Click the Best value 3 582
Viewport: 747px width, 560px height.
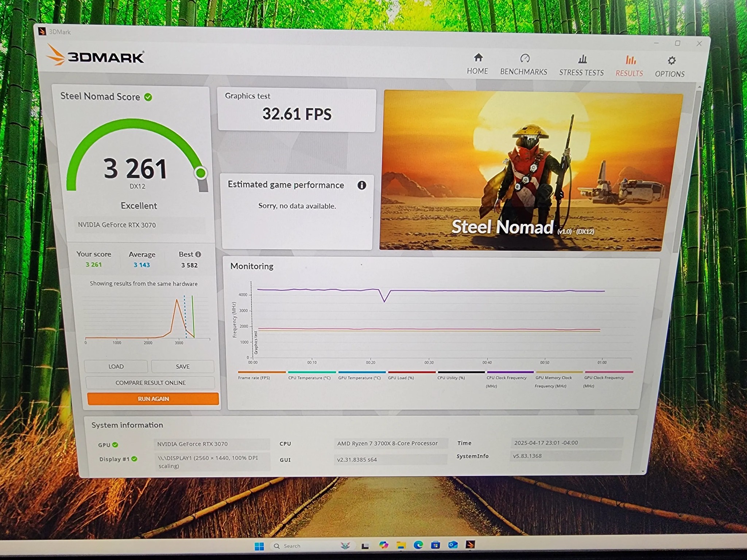tap(189, 265)
